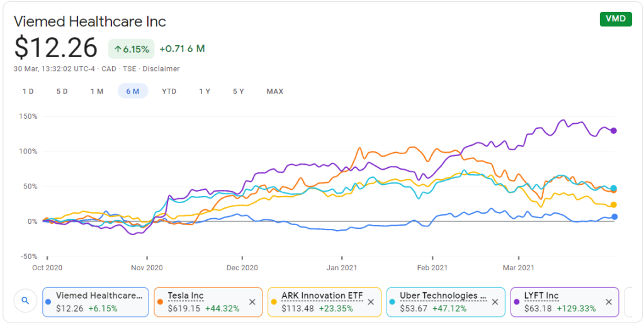Viewport: 644px width, 325px height.
Task: Click the +0.71 6 M change text
Action: click(183, 49)
